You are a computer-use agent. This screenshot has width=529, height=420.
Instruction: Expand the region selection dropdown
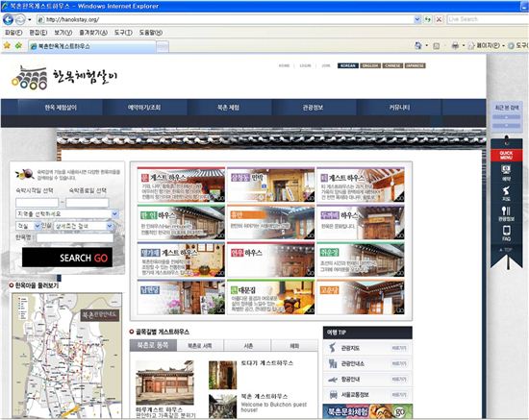coord(67,213)
